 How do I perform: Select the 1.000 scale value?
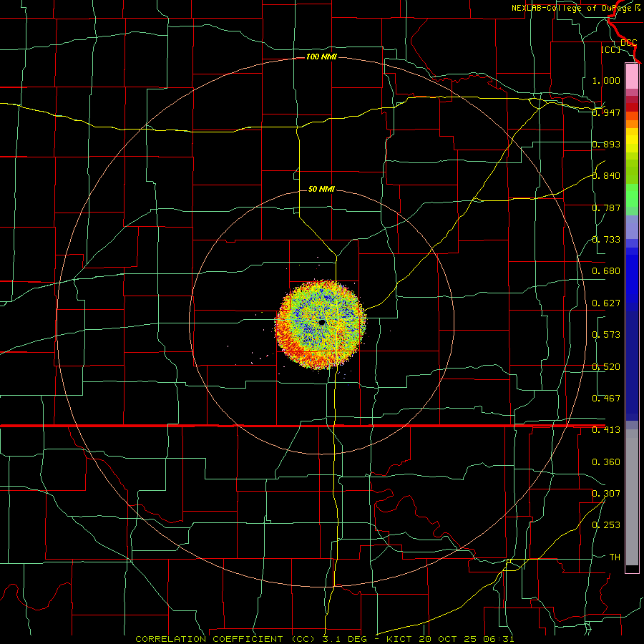tap(606, 80)
